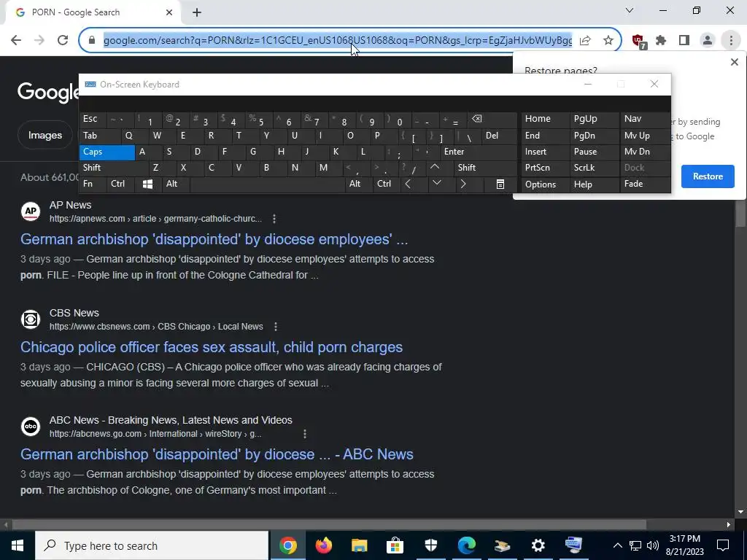Open the notification center icon
This screenshot has height=560, width=747.
[x=723, y=545]
